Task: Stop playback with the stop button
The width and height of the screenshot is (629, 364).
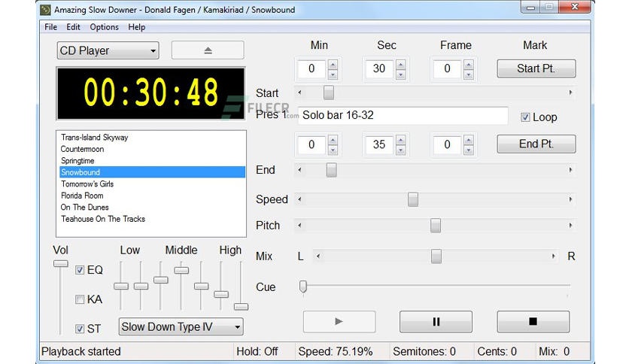Action: [533, 321]
